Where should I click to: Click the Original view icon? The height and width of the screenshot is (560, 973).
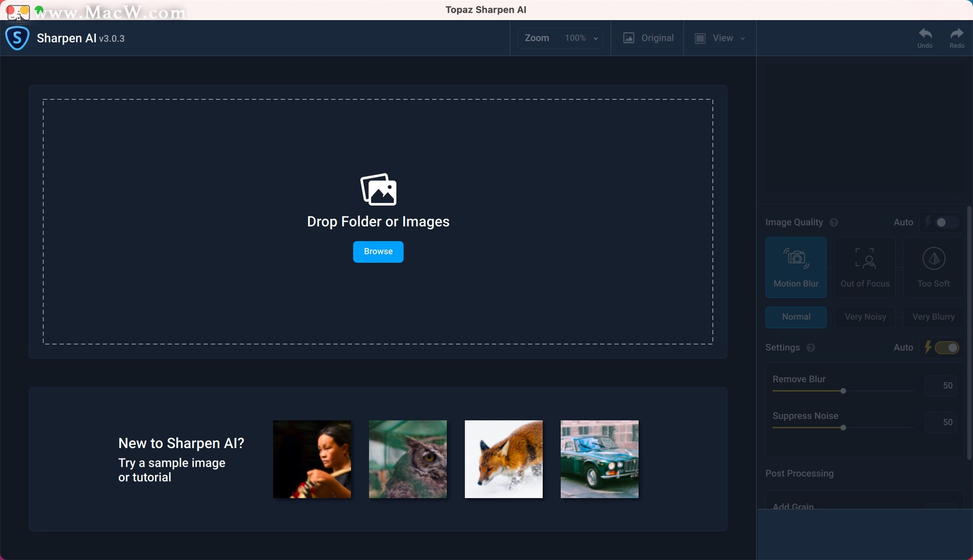coord(628,38)
